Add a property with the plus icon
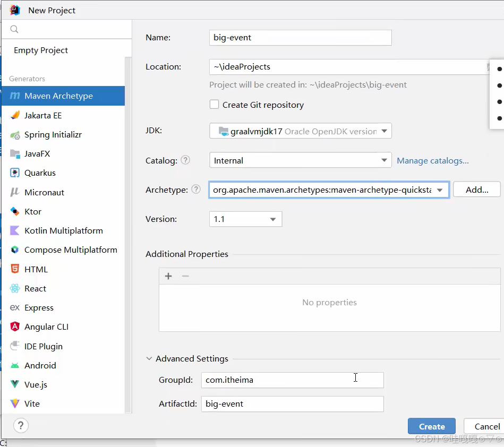The width and height of the screenshot is (504, 447). 168,276
